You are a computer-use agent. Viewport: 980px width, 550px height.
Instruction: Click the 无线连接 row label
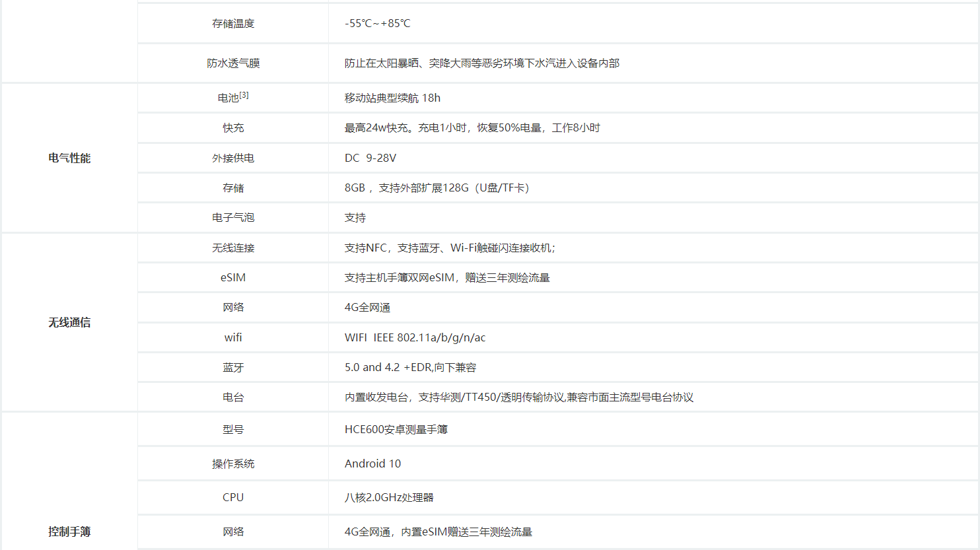click(233, 248)
